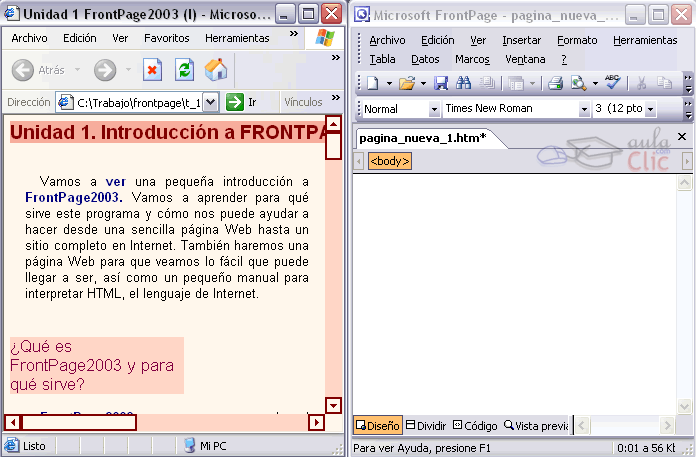
Task: Click the Stop icon in Internet Explorer toolbar
Action: (x=152, y=70)
